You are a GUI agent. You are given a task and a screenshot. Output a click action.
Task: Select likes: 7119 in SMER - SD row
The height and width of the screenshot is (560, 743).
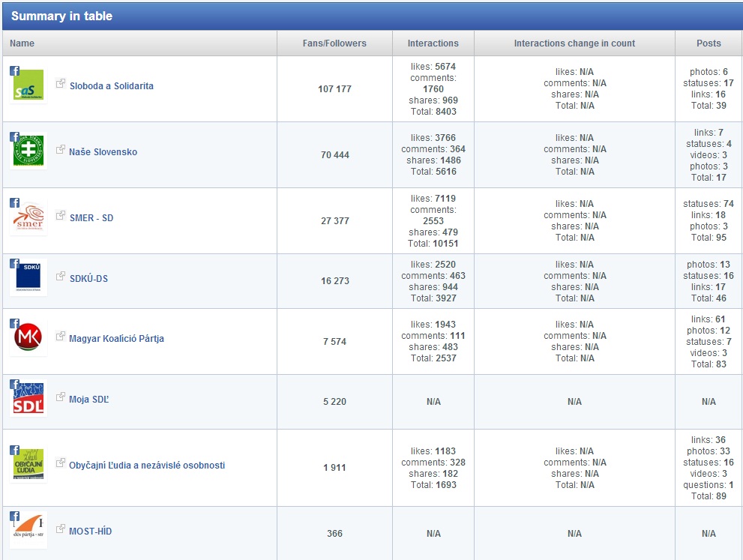(x=433, y=198)
